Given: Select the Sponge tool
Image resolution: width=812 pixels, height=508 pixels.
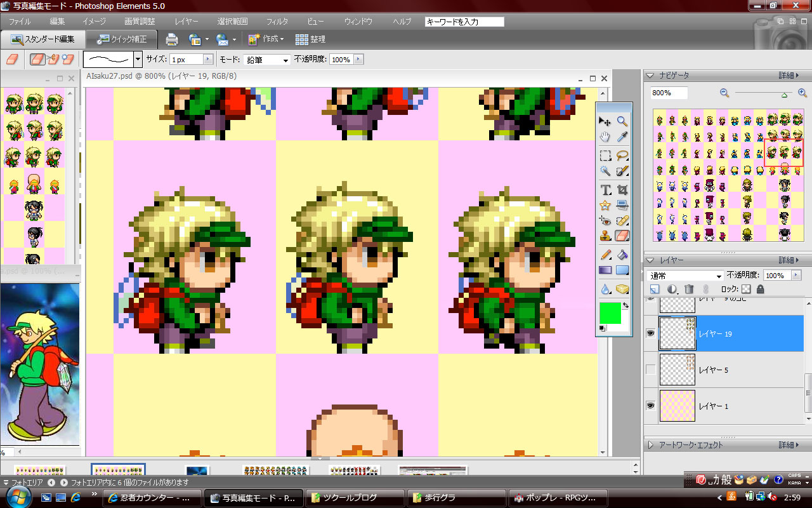Looking at the screenshot, I should point(622,289).
